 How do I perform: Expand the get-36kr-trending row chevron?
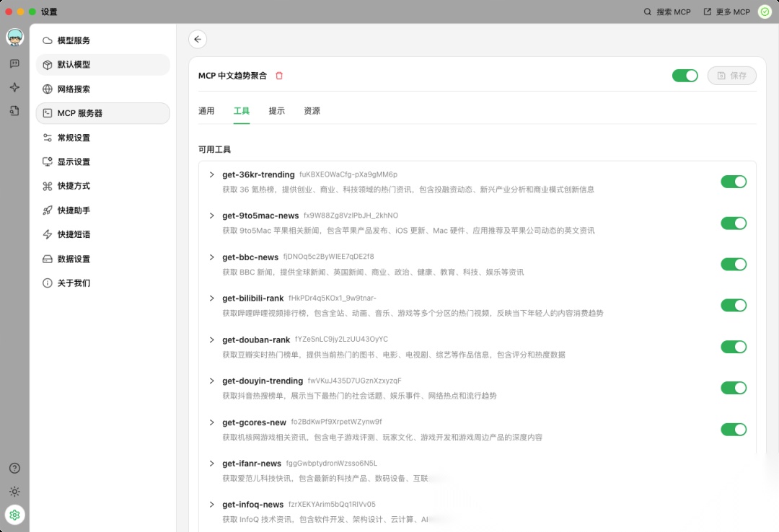tap(211, 174)
